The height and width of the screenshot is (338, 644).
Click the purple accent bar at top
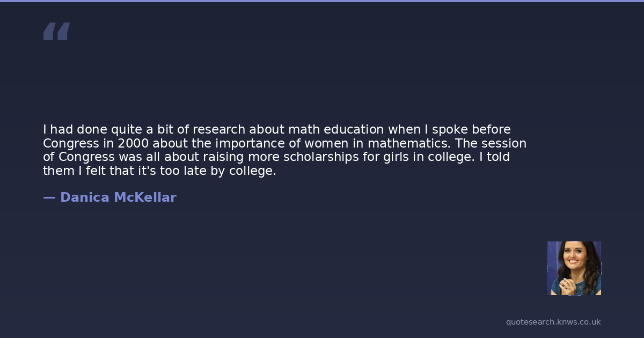click(322, 1)
